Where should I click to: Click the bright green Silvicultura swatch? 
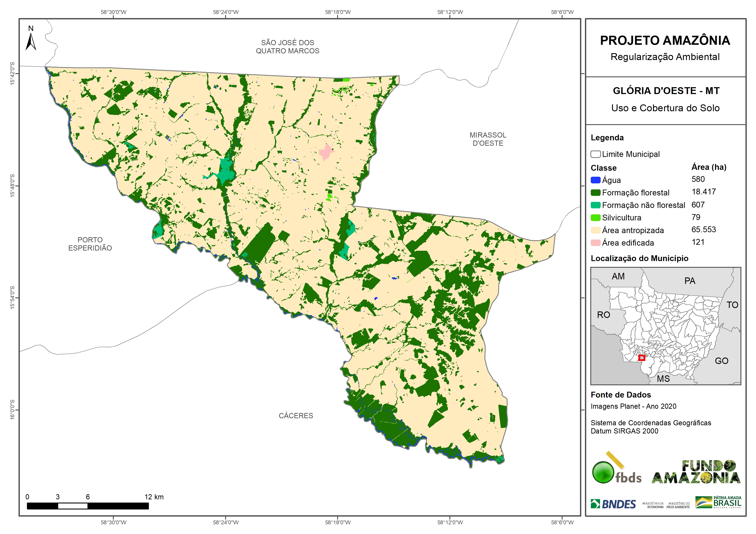pos(595,217)
